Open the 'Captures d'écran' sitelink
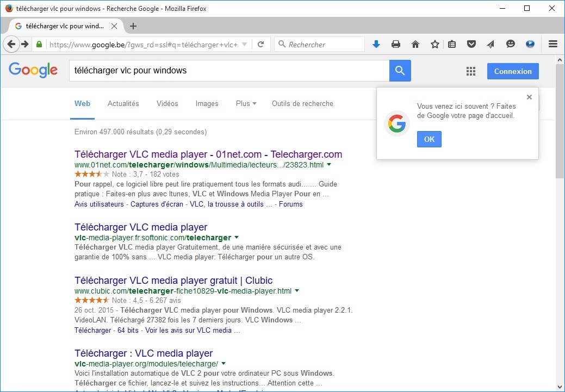The width and height of the screenshot is (565, 392). 157,204
